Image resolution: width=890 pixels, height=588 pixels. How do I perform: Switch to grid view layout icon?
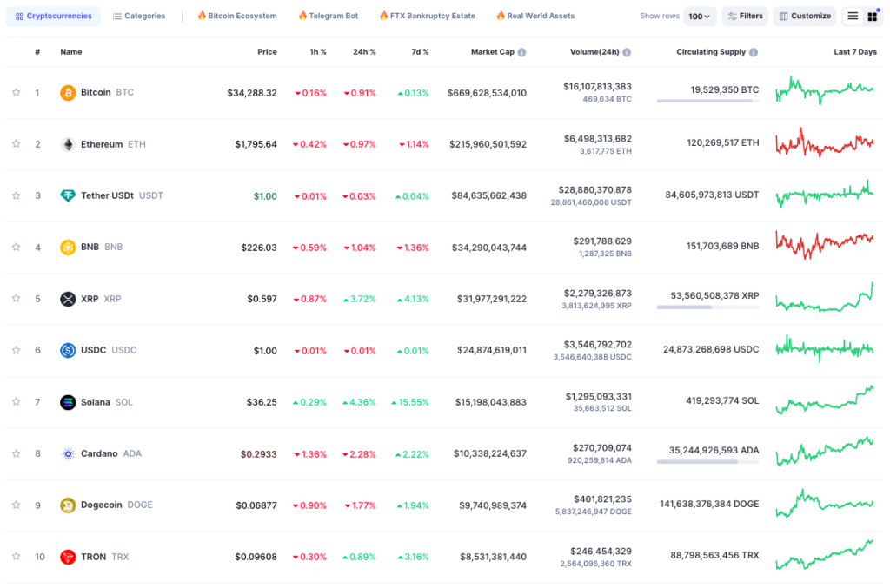pos(872,17)
